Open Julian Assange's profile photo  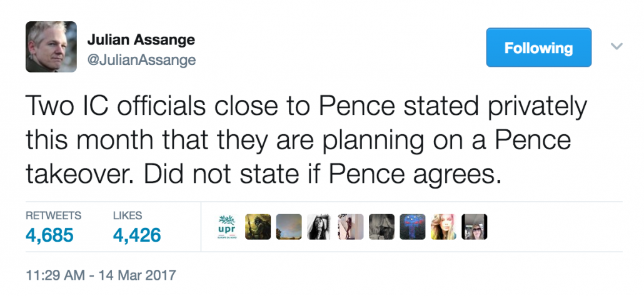click(51, 47)
